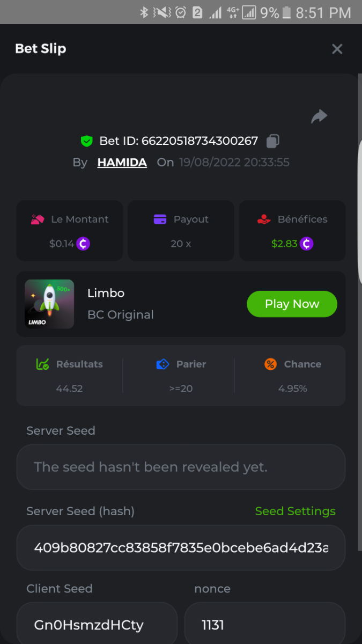Open HAMIDA user profile link
This screenshot has width=362, height=644.
[x=122, y=163]
